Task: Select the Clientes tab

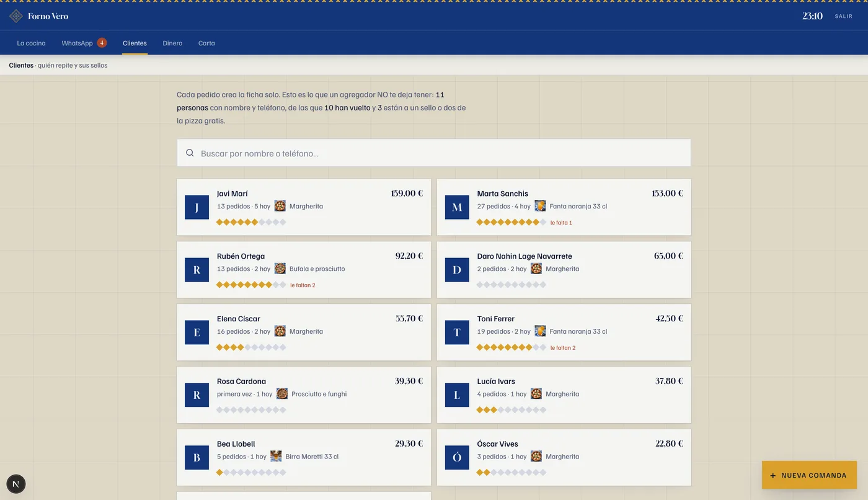Action: (135, 43)
